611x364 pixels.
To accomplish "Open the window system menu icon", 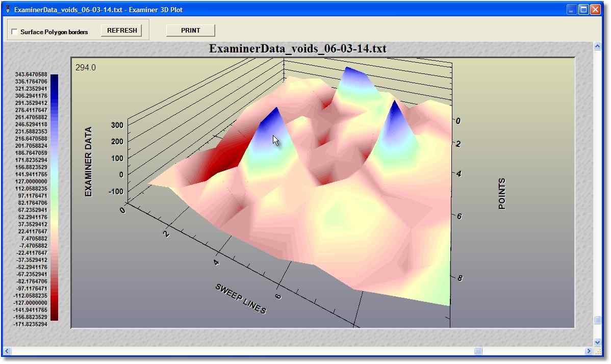I will pos(7,10).
